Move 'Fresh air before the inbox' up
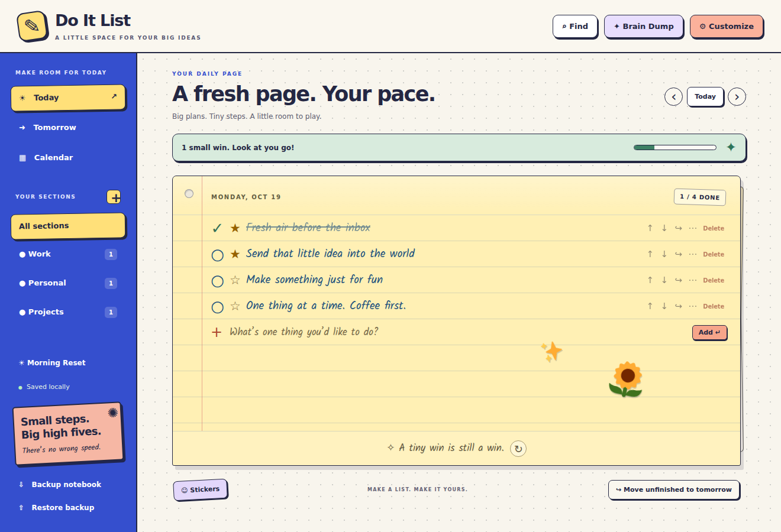781x532 pixels. tap(650, 228)
